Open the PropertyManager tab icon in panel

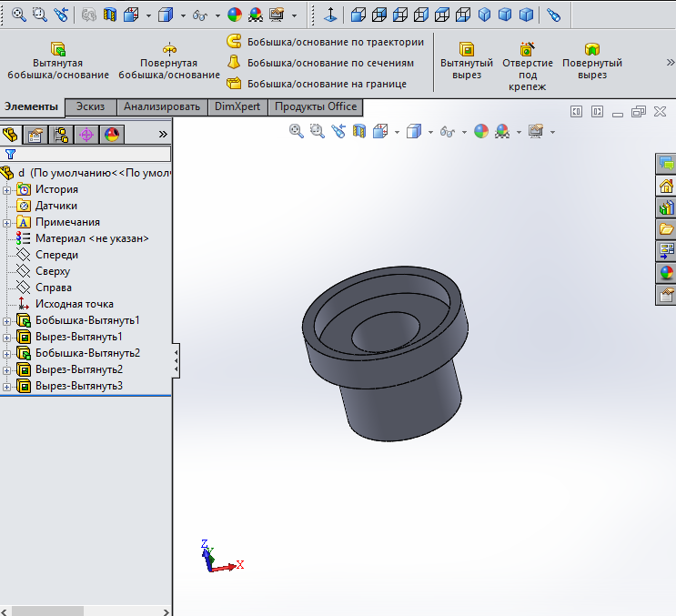pos(36,135)
